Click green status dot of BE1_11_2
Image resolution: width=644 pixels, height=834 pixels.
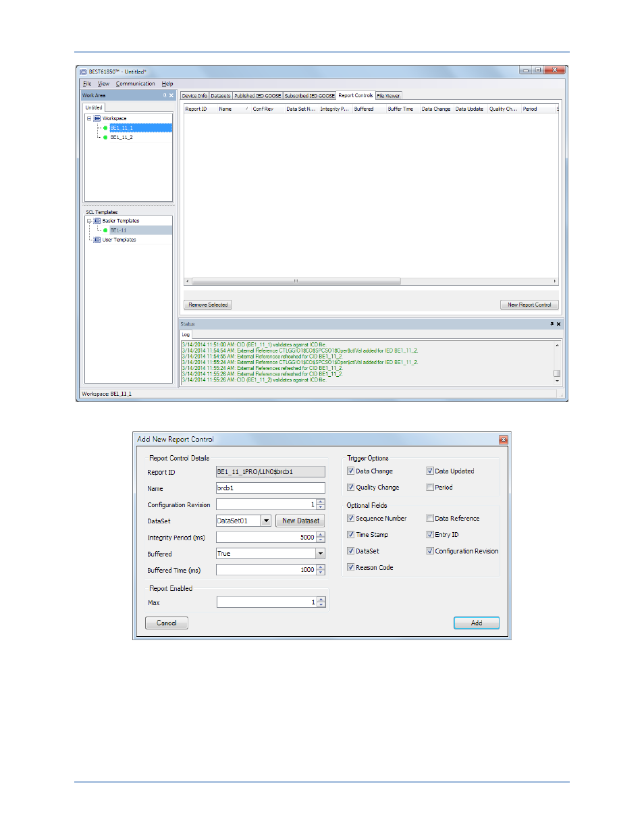pos(105,137)
